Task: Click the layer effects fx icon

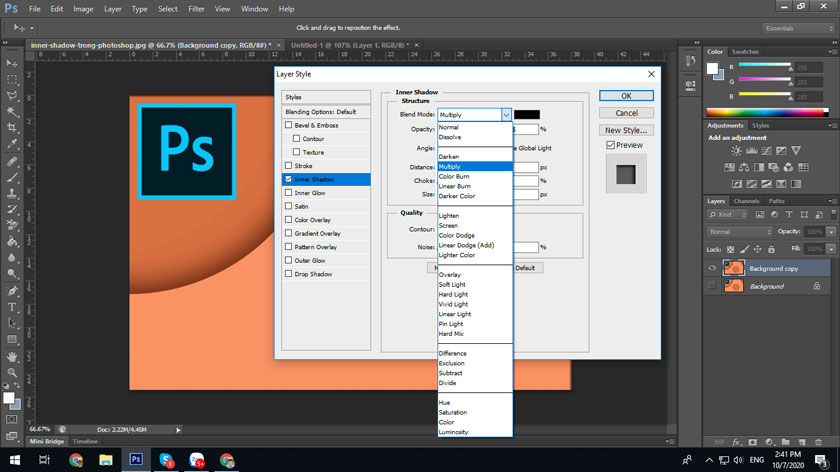Action: (736, 442)
